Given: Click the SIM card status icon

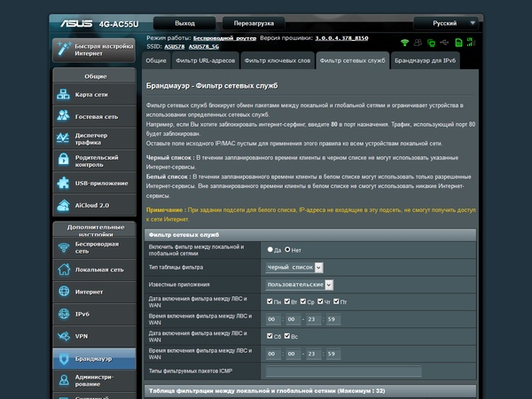Looking at the screenshot, I should pyautogui.click(x=458, y=43).
